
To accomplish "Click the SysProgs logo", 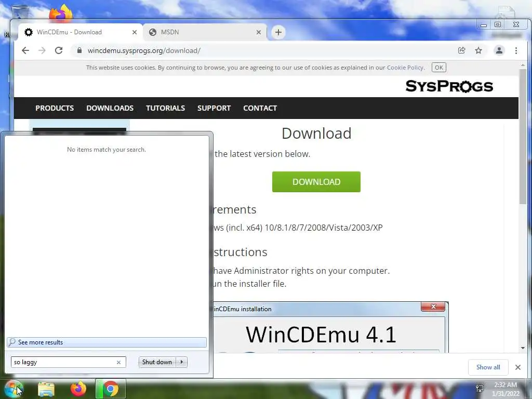I will (449, 86).
